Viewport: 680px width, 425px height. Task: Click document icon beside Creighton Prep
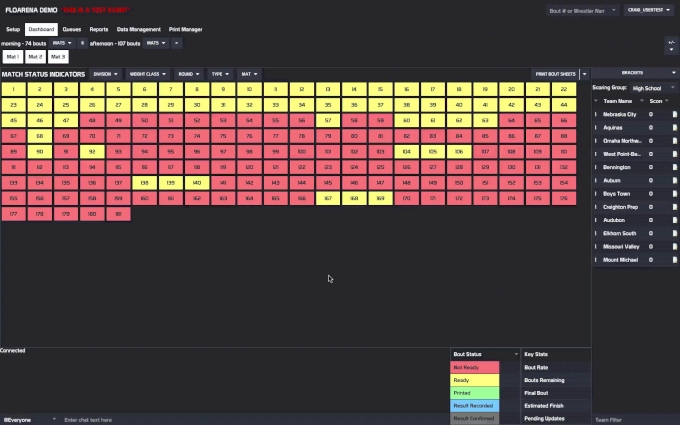point(674,206)
